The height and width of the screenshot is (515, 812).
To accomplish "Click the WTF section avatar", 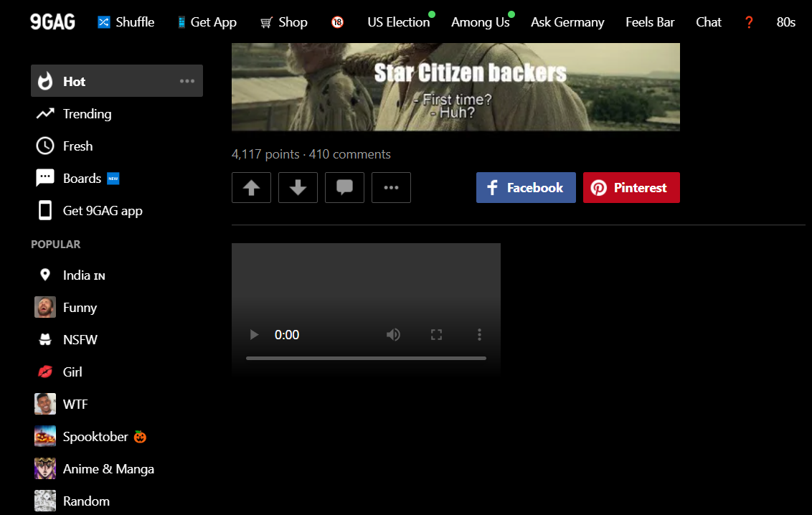I will point(45,404).
